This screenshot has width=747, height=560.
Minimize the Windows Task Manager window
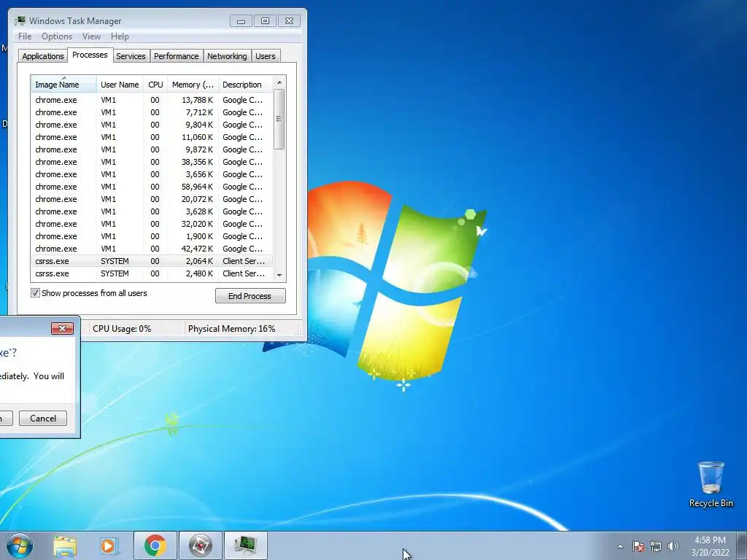point(241,21)
